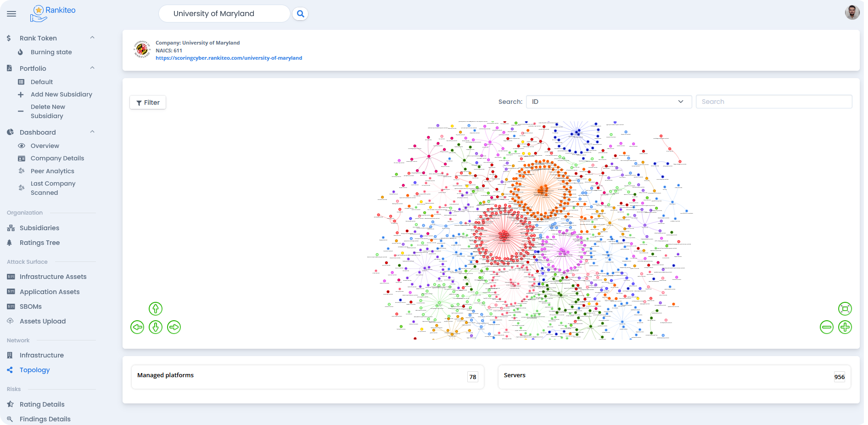868x425 pixels.
Task: Open Peer Analytics in sidebar
Action: (52, 171)
